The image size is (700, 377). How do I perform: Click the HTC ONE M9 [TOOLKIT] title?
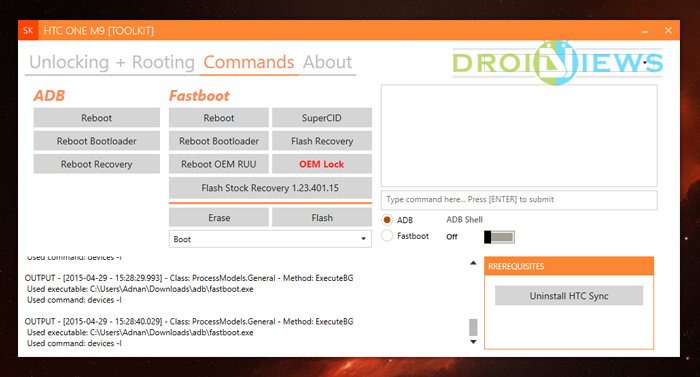tap(99, 30)
